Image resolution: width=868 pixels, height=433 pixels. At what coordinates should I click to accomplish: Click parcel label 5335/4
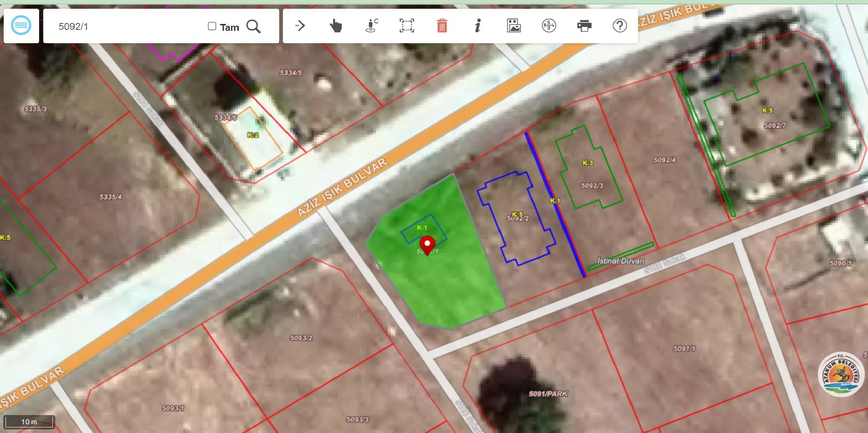point(110,197)
